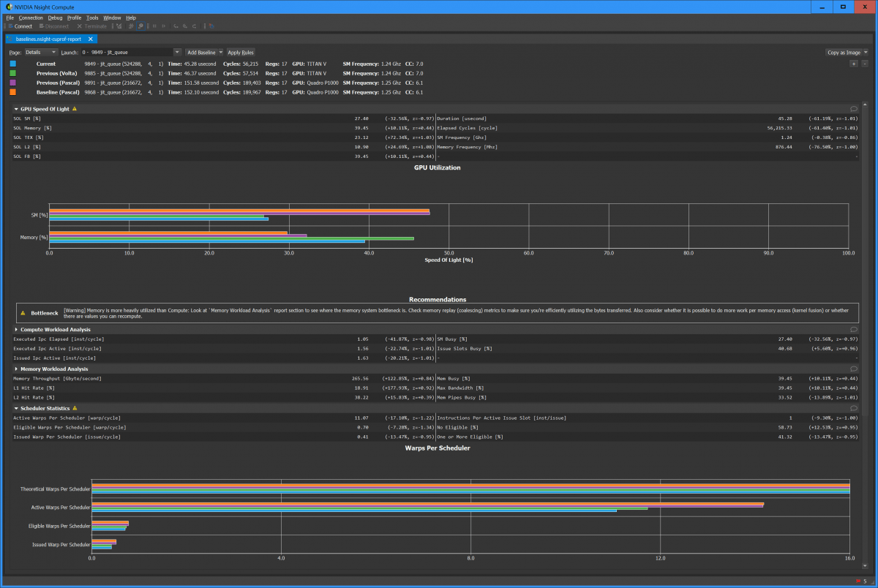The height and width of the screenshot is (588, 878).
Task: Click the 'Previous (Volta)' row label
Action: click(x=57, y=74)
